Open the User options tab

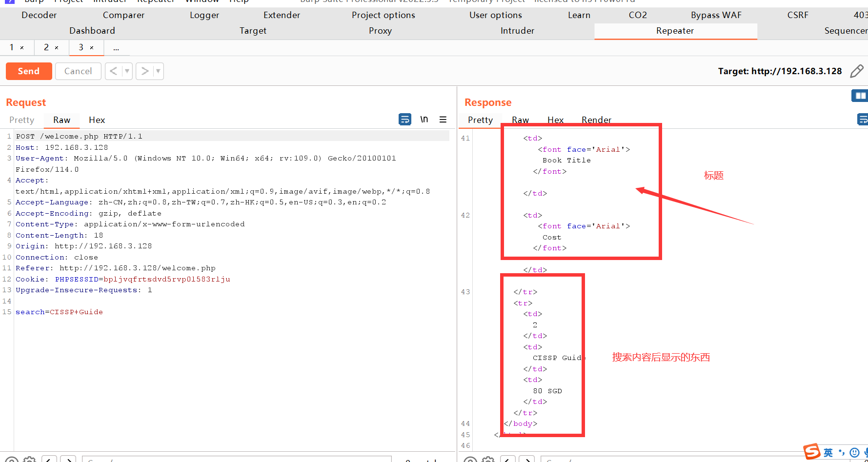pyautogui.click(x=496, y=15)
